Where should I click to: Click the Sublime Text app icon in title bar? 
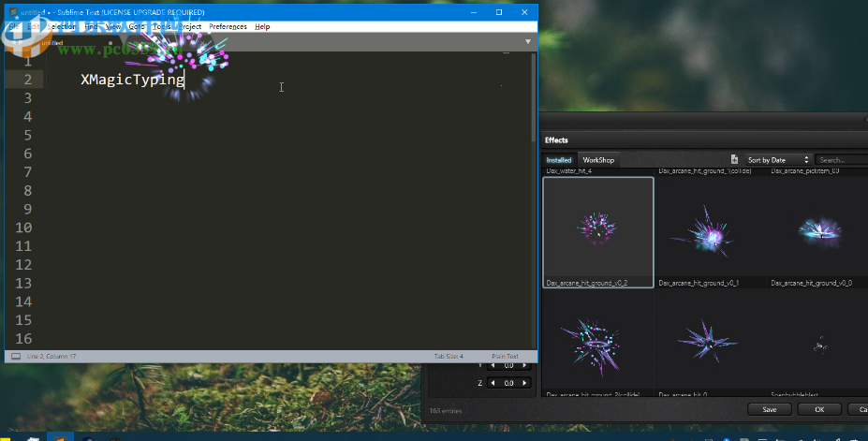pyautogui.click(x=13, y=12)
